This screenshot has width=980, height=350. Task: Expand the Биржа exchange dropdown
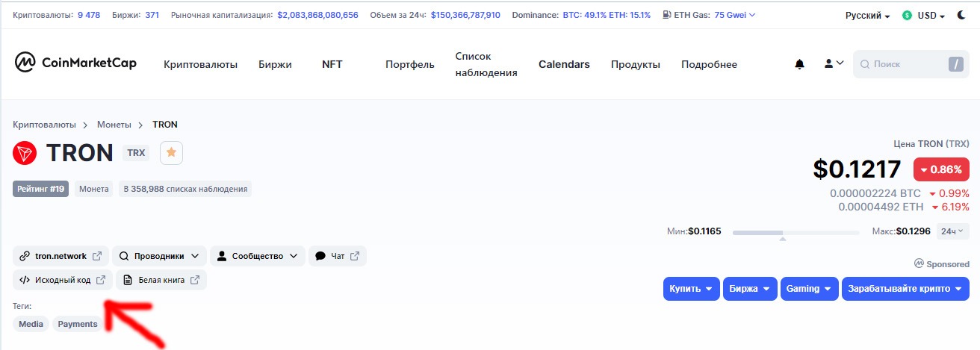click(750, 289)
